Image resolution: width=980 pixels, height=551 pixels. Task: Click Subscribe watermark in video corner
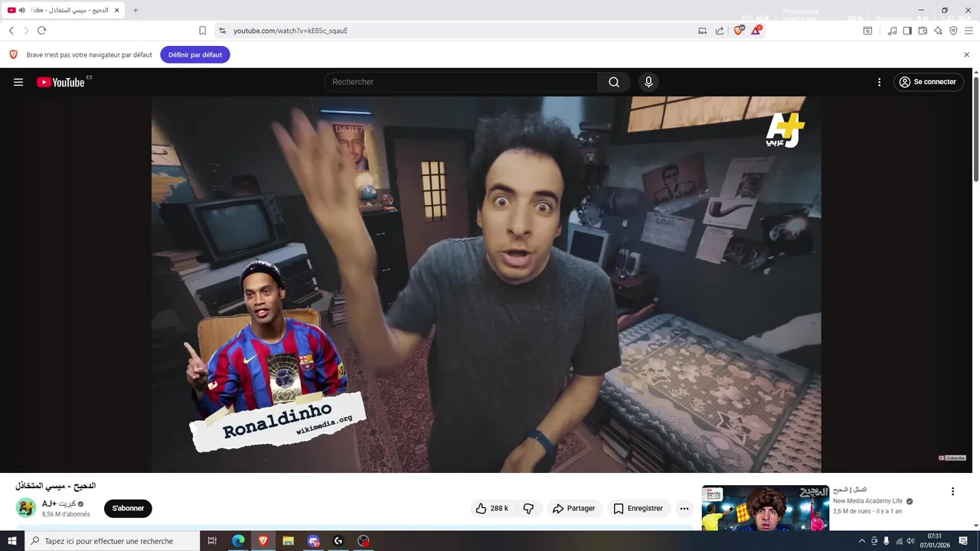(x=952, y=458)
